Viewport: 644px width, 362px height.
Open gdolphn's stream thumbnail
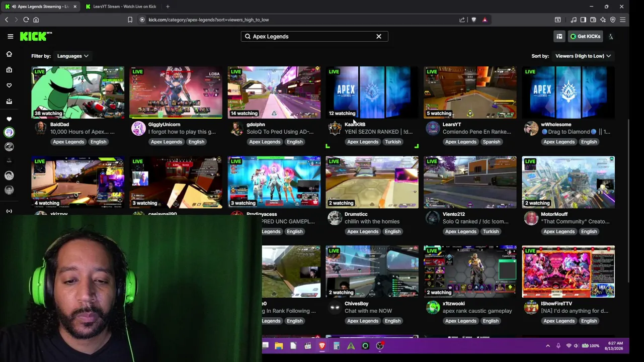pyautogui.click(x=274, y=93)
